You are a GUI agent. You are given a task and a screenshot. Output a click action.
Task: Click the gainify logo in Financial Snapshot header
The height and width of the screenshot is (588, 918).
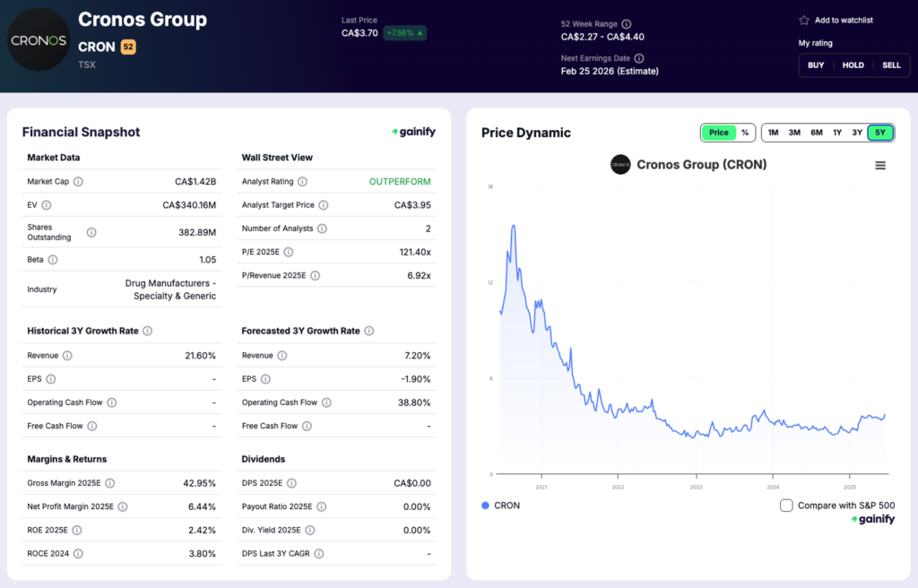click(x=413, y=131)
